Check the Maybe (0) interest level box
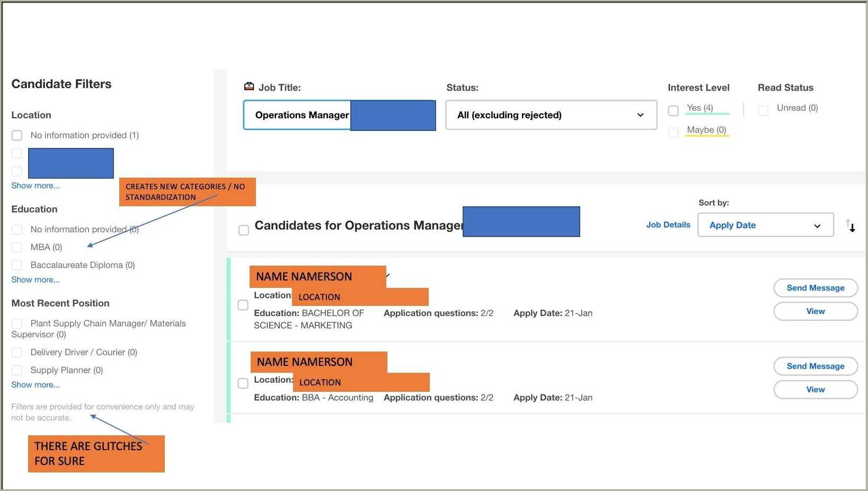Image resolution: width=868 pixels, height=491 pixels. pyautogui.click(x=673, y=133)
